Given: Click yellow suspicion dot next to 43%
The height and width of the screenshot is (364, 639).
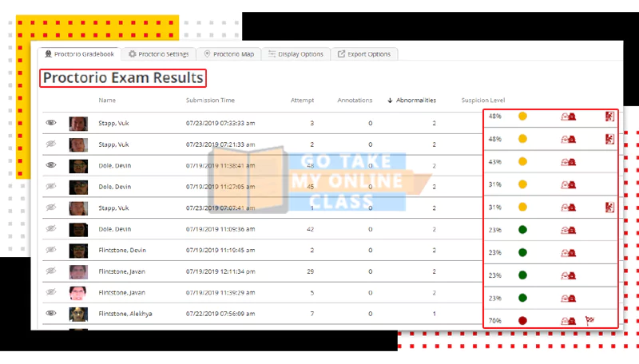Looking at the screenshot, I should click(x=522, y=161).
